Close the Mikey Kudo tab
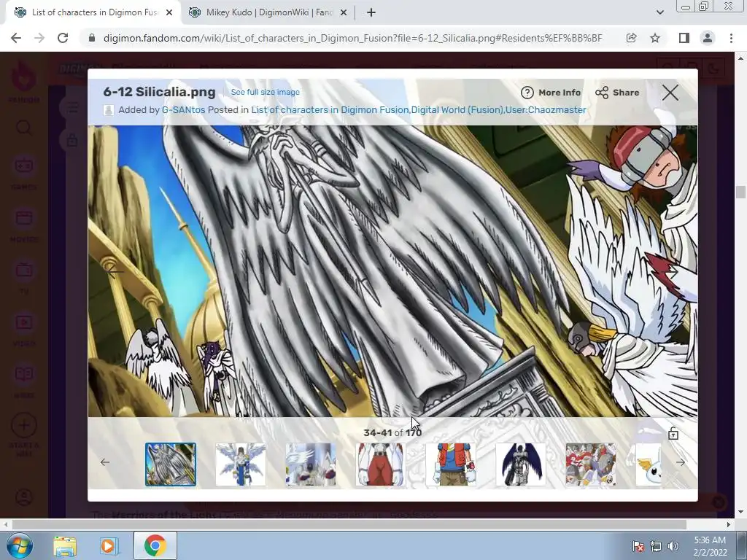This screenshot has height=560, width=747. tap(344, 13)
